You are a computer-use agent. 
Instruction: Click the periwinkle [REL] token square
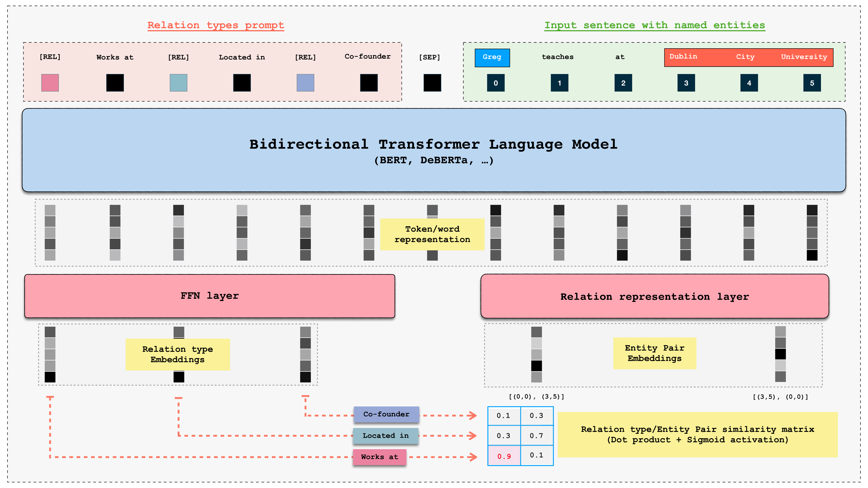tap(305, 83)
